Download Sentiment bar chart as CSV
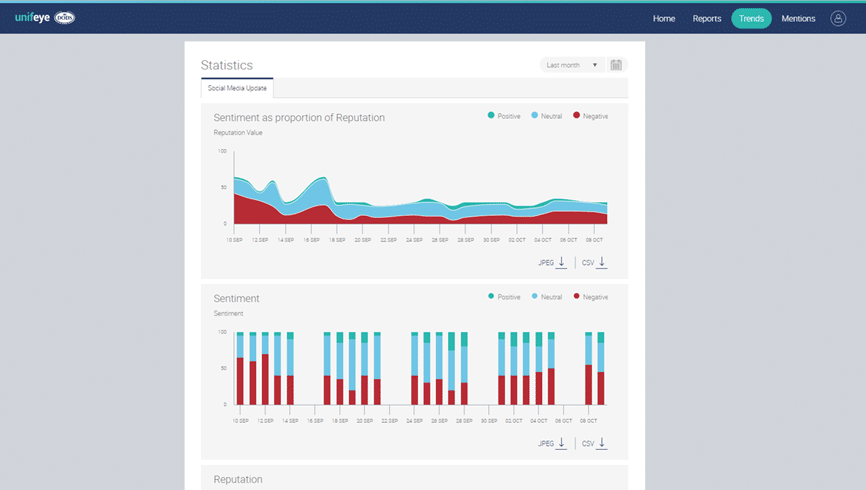866x490 pixels. (595, 443)
